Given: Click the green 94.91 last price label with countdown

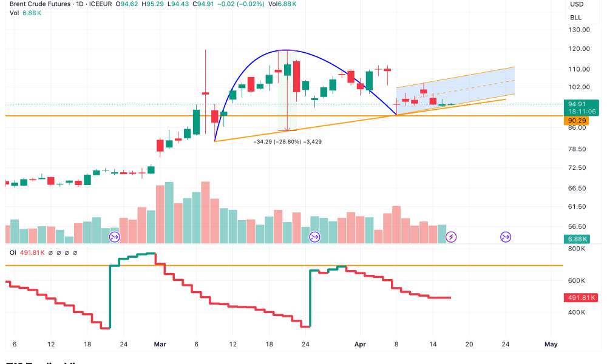Looking at the screenshot, I should point(582,108).
